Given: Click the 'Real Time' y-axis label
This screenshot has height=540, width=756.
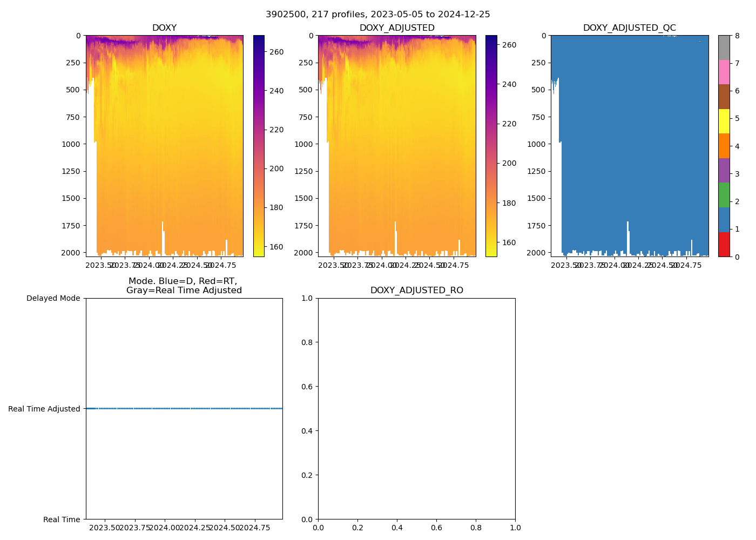Looking at the screenshot, I should tap(62, 519).
